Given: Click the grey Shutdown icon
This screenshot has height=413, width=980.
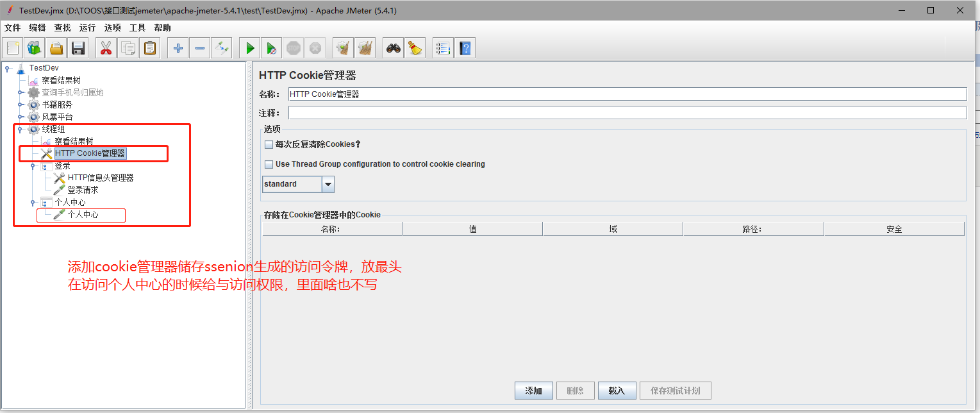Looking at the screenshot, I should (x=315, y=47).
